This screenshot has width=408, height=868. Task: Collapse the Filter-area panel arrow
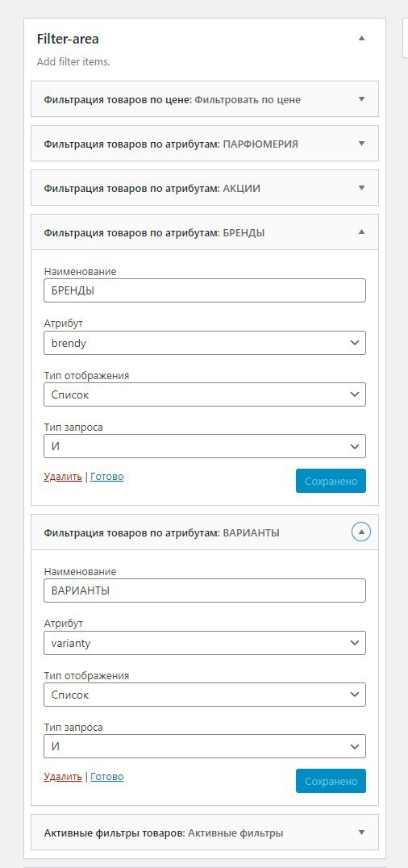(361, 38)
